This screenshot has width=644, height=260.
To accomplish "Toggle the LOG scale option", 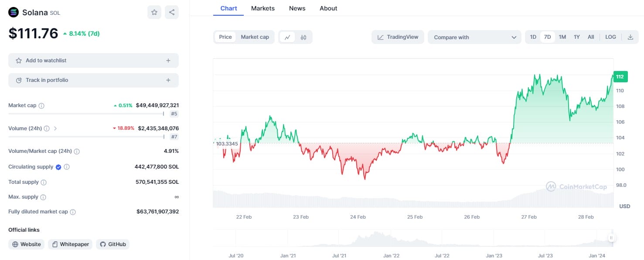I will (x=610, y=37).
